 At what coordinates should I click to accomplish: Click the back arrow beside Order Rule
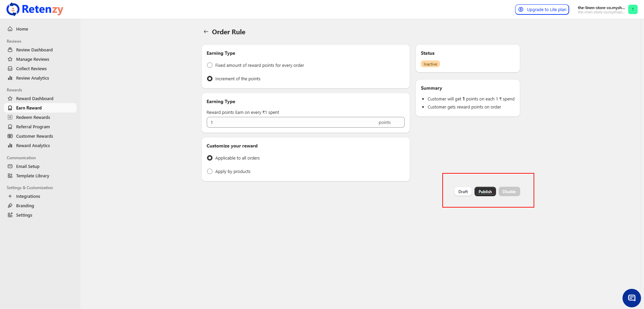click(x=206, y=32)
